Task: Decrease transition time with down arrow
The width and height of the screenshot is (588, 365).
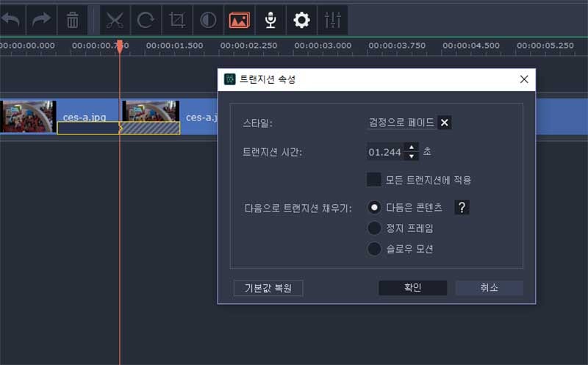Action: (412, 156)
